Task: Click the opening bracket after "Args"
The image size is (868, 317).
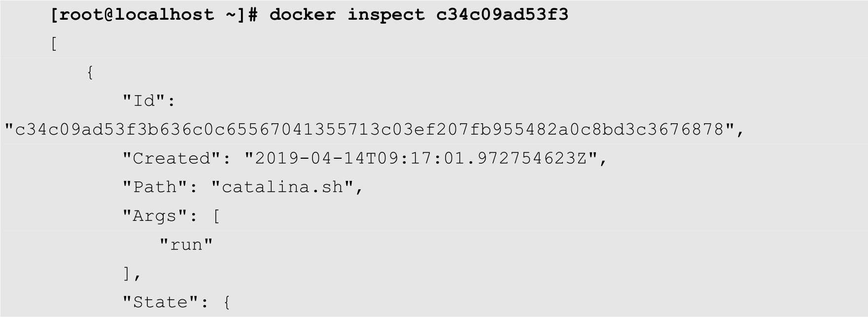Action: tap(216, 216)
